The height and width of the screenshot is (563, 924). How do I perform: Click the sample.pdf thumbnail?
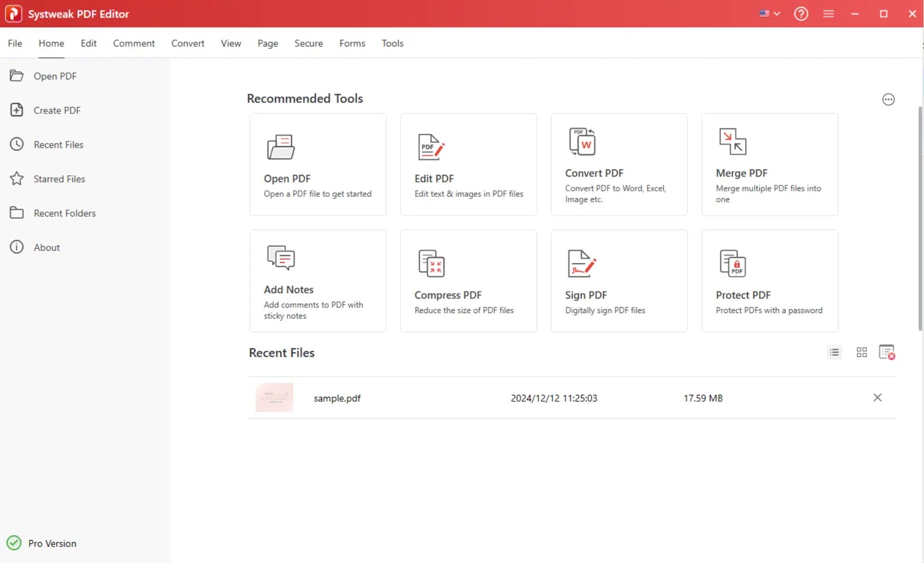[x=274, y=397]
